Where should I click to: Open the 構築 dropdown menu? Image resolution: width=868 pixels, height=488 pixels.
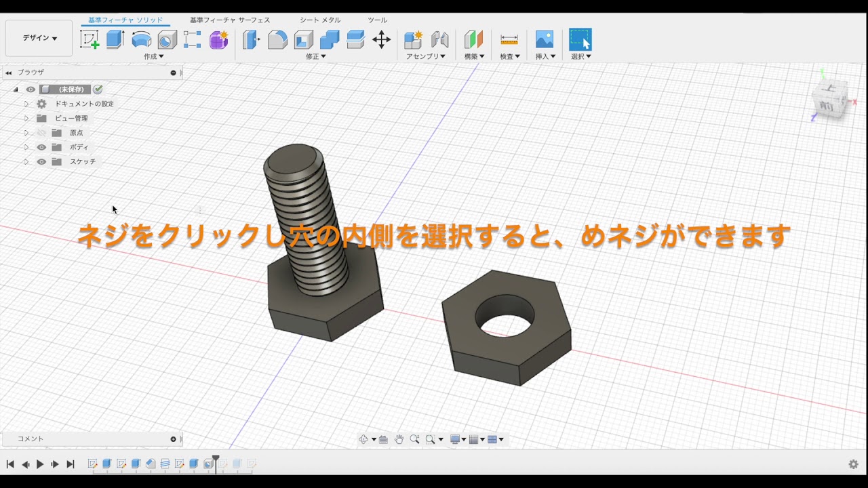point(474,57)
